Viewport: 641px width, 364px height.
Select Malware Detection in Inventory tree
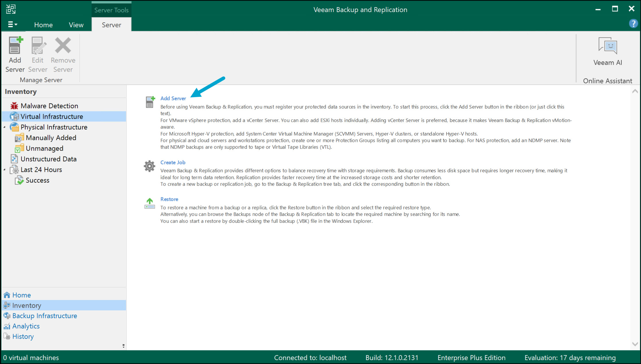point(49,106)
